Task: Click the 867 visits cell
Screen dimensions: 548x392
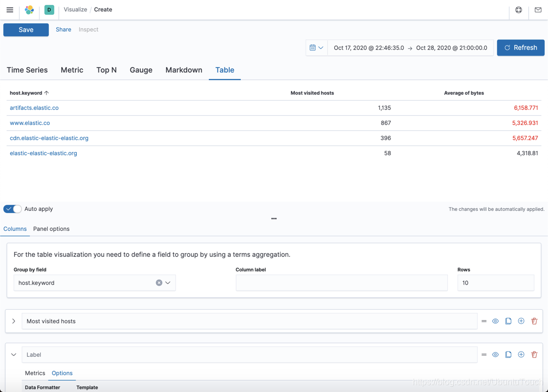Action: 386,123
